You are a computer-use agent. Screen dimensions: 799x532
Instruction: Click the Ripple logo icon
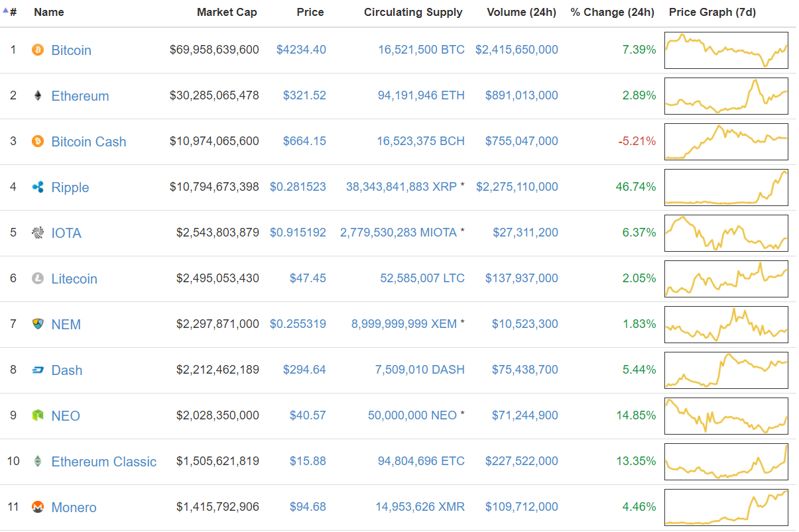38,187
